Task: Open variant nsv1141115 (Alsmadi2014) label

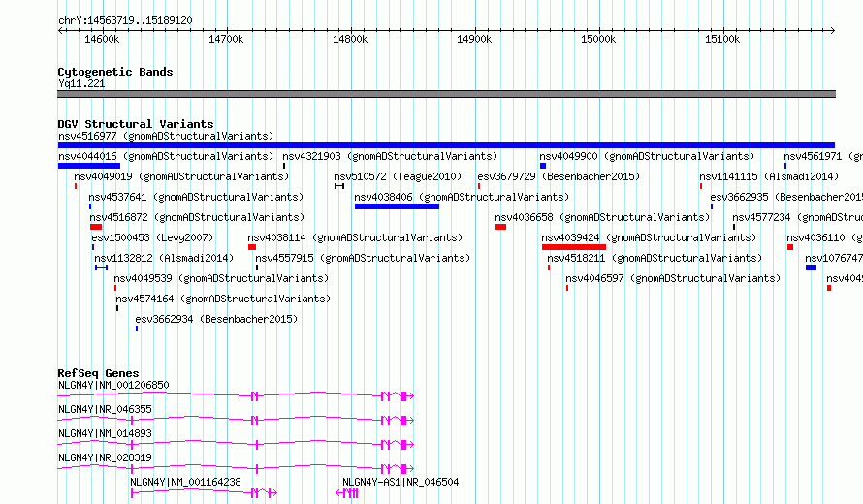Action: (x=769, y=176)
